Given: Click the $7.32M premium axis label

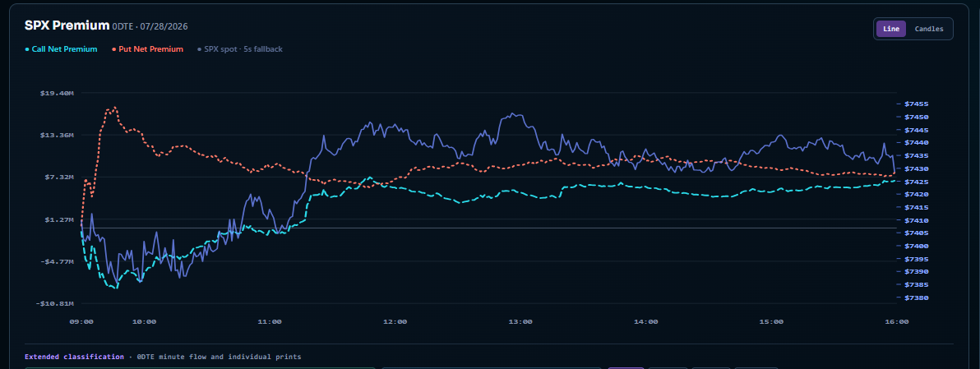Looking at the screenshot, I should (x=58, y=178).
